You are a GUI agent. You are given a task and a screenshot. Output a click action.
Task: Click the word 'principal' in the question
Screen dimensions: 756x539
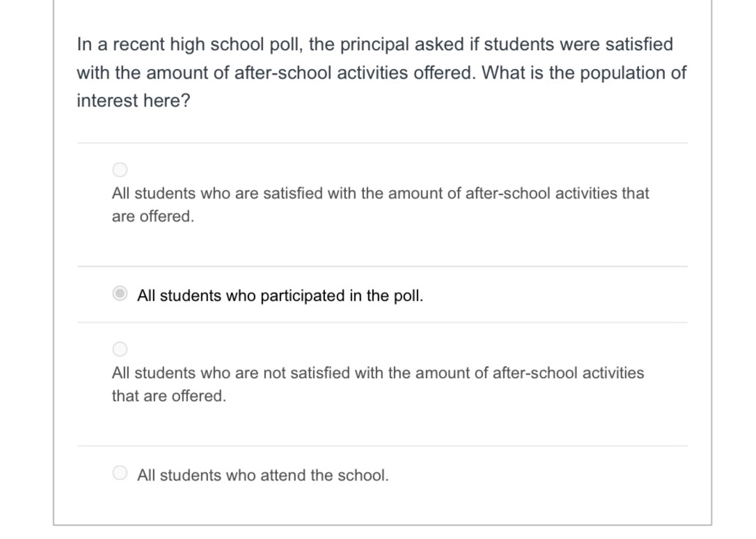click(374, 45)
